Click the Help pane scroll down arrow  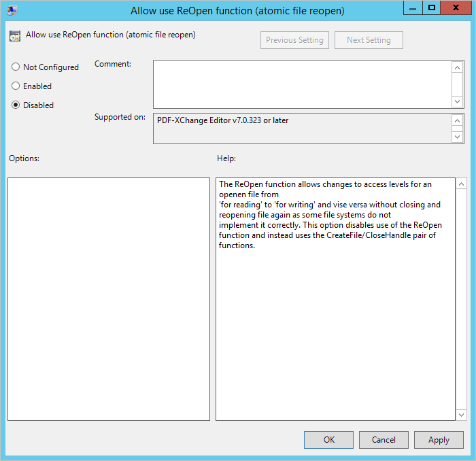(461, 415)
